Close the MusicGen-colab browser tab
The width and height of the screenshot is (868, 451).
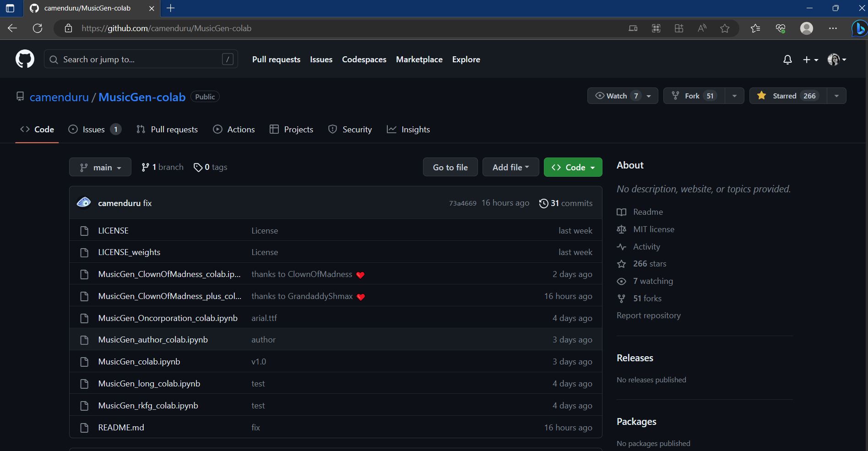point(152,8)
